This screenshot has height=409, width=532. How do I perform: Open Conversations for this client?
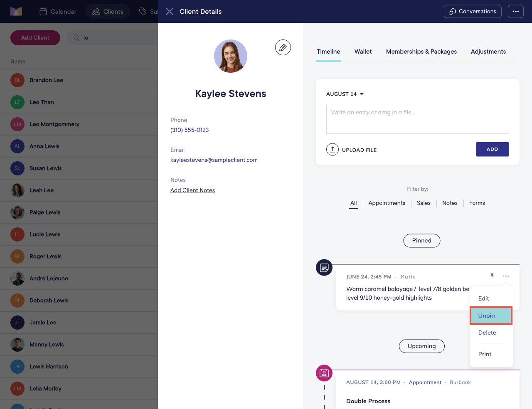[473, 12]
